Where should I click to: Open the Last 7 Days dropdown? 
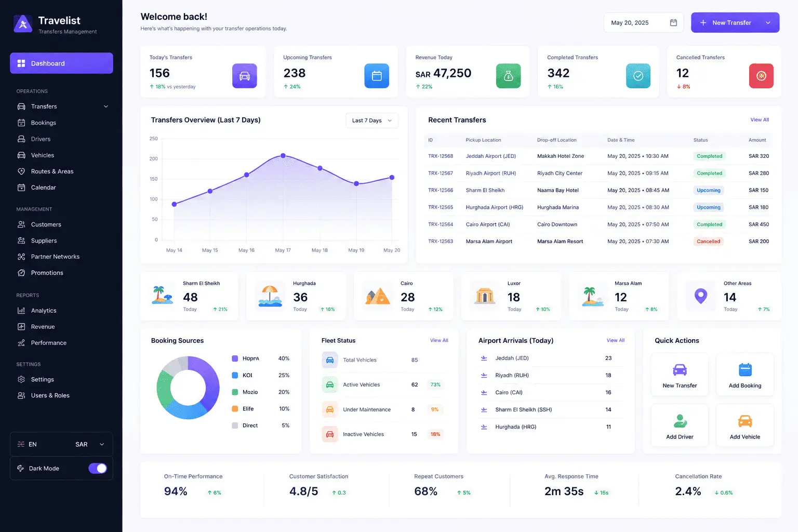coord(372,121)
